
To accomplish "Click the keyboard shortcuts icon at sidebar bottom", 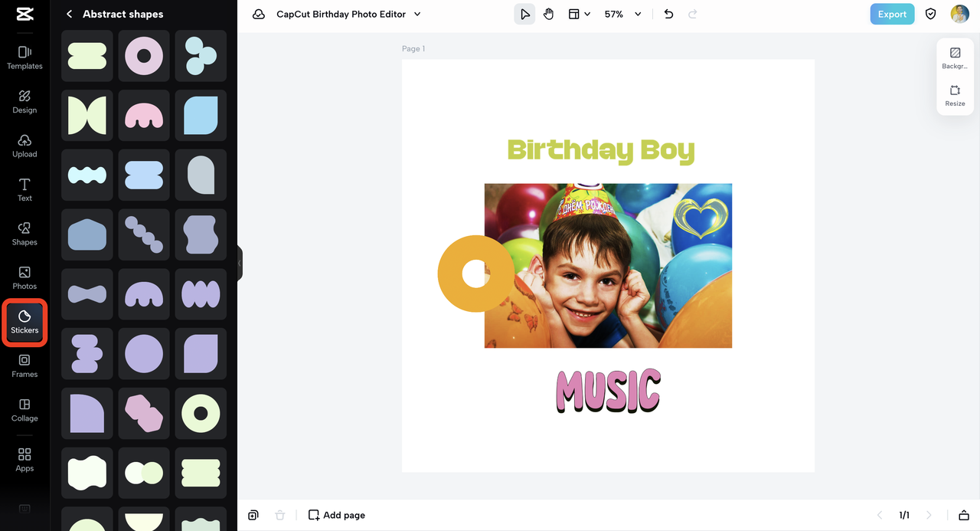I will click(x=24, y=509).
